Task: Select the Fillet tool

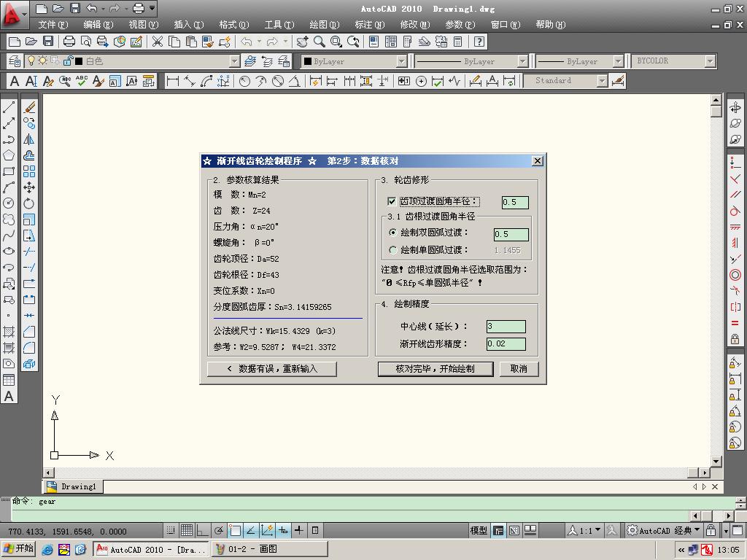Action: pyautogui.click(x=29, y=348)
